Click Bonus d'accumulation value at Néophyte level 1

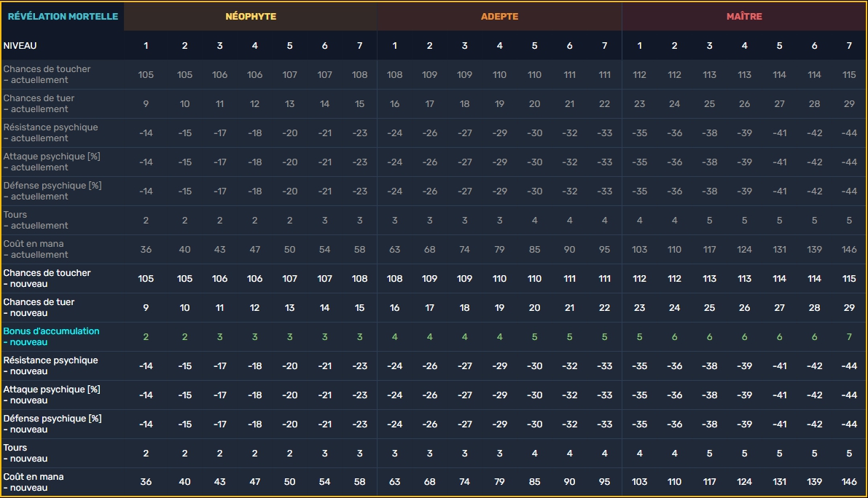click(146, 337)
